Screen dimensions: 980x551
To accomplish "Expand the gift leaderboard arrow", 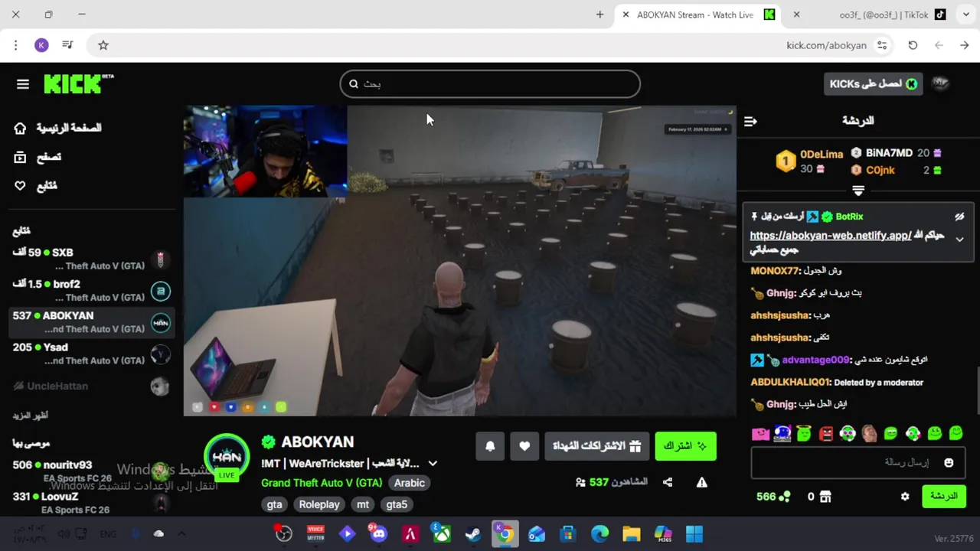I will pos(858,191).
